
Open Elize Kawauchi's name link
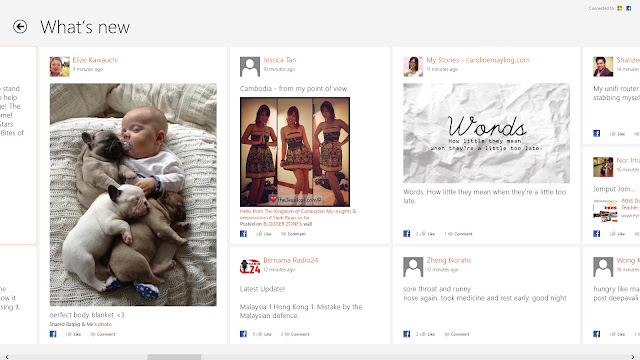(95, 60)
